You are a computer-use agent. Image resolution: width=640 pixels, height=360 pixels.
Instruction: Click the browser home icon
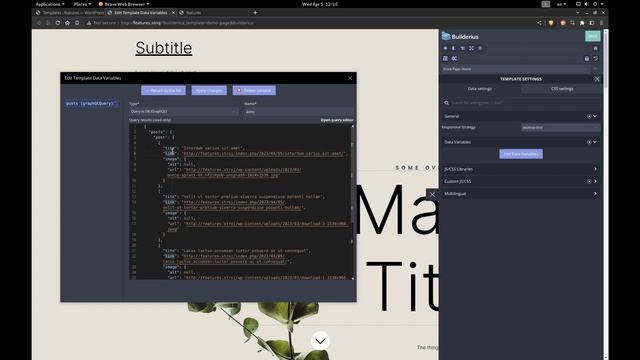pos(67,23)
